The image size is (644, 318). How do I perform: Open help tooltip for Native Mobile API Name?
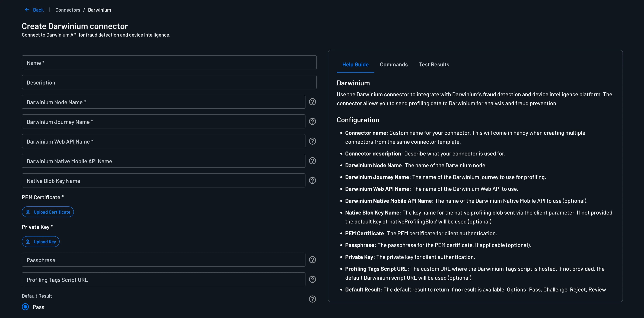tap(312, 161)
